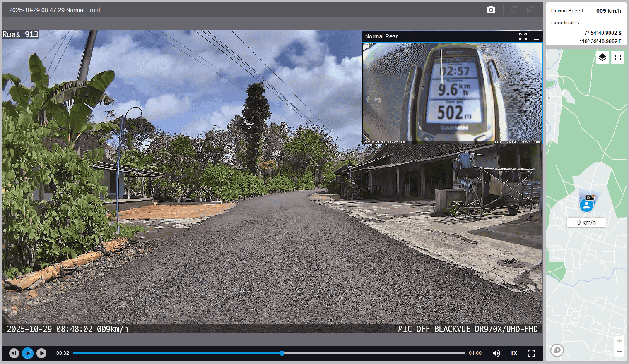Click the 9 km/h speed label on map
This screenshot has width=629, height=364.
(586, 223)
